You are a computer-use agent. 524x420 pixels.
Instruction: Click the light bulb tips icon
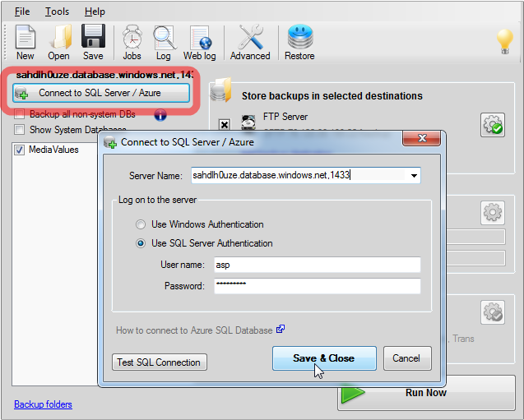[504, 41]
